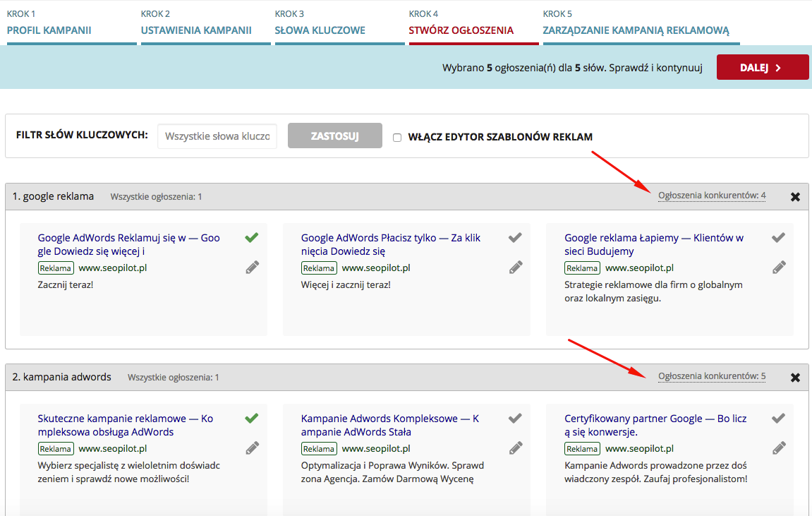Edit the 'Google AdWords Reklamuj się w' ad with pencil
The image size is (812, 516).
click(x=252, y=267)
